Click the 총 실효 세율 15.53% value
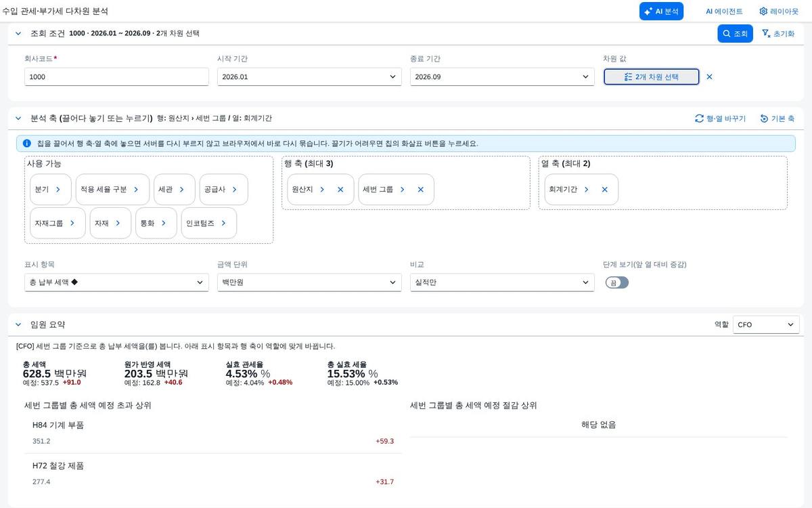 pos(353,373)
